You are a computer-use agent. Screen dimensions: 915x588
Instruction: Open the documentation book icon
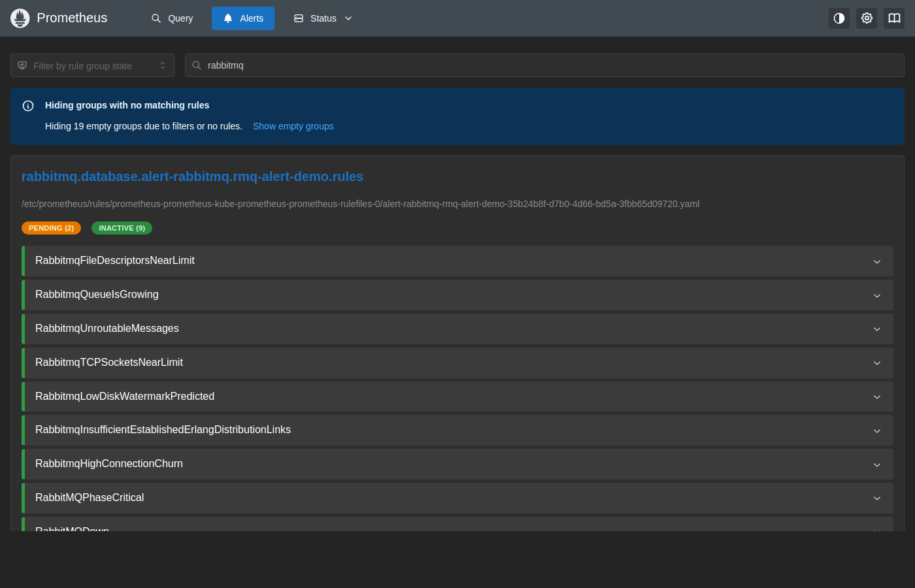tap(894, 18)
